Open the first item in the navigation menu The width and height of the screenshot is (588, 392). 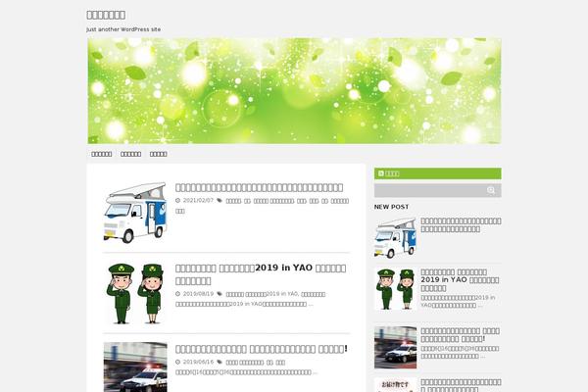102,154
